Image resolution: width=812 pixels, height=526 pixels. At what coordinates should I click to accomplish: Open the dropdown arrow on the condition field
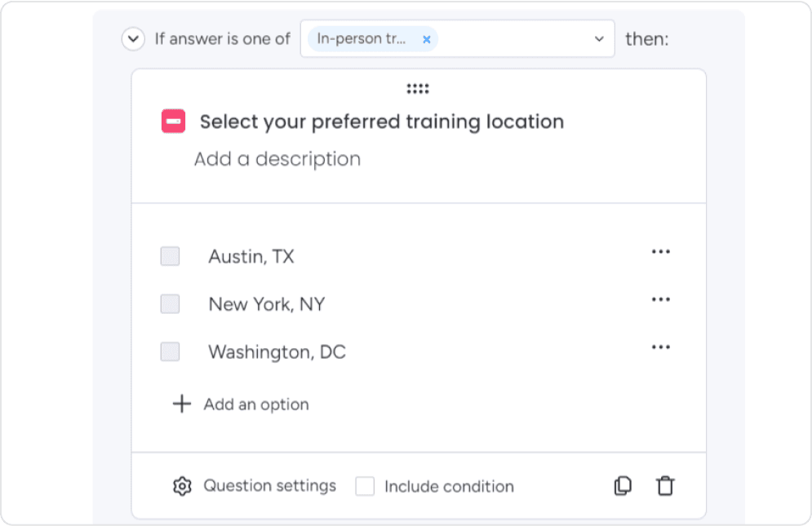597,38
